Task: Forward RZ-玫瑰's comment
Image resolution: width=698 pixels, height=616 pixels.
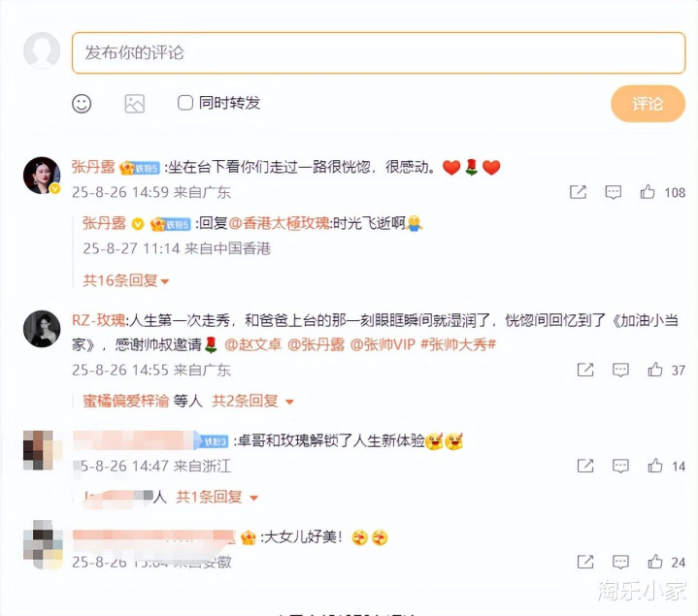Action: pyautogui.click(x=585, y=370)
